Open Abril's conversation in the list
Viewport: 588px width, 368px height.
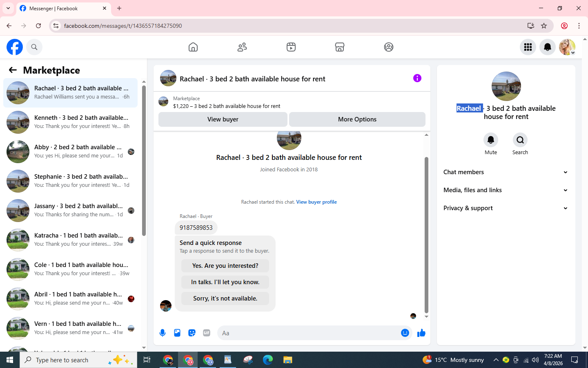(70, 299)
